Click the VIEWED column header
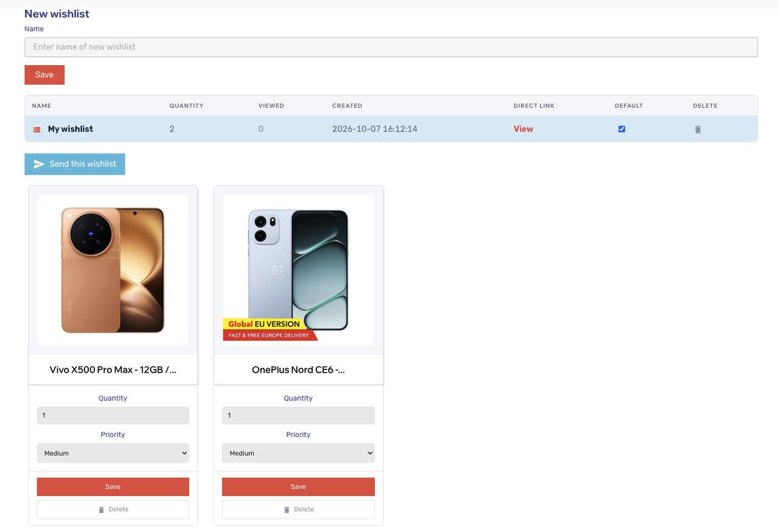This screenshot has width=779, height=532. (x=271, y=106)
